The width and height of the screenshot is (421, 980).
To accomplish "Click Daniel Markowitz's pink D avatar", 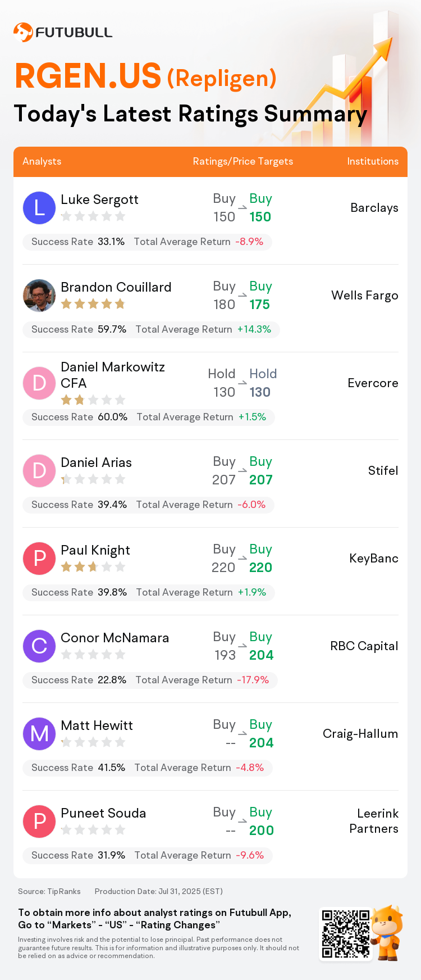I will click(x=39, y=383).
